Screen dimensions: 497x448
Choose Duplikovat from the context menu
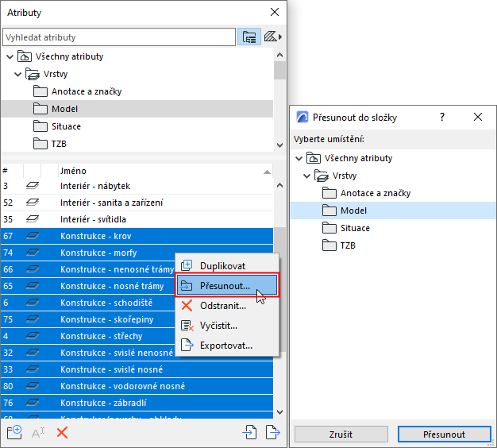227,265
